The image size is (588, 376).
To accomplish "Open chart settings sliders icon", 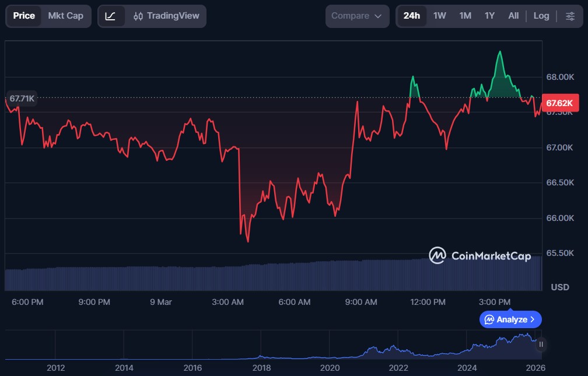I will click(570, 16).
